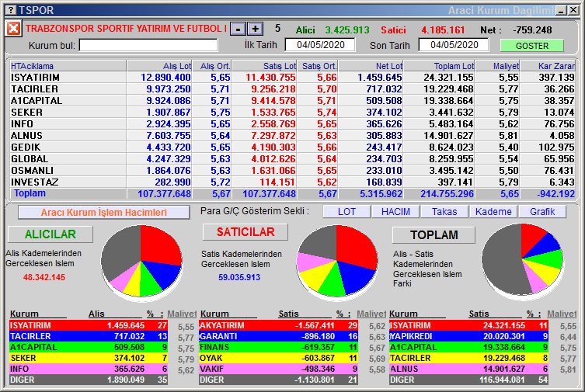Screen dimensions: 585x392
Task: Click the question mark help icon in title bar
Action: (x=12, y=10)
